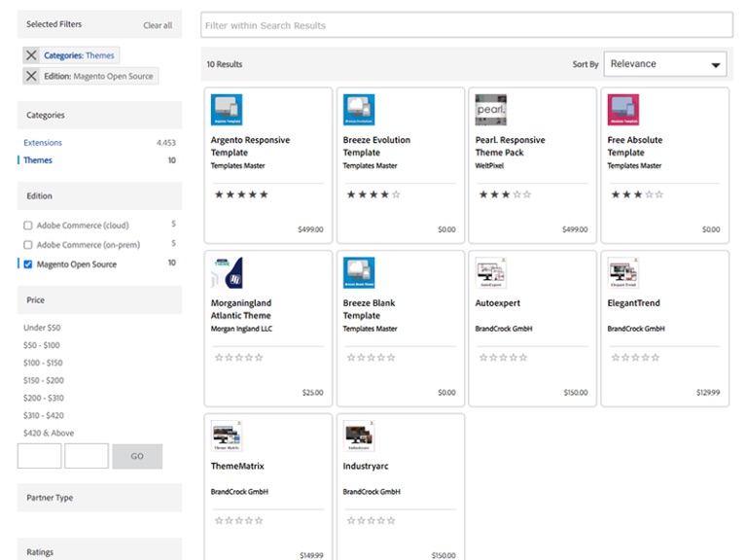Open the Breeze Evolution Template thumbnail icon
Viewport: 747px width, 560px height.
[359, 110]
